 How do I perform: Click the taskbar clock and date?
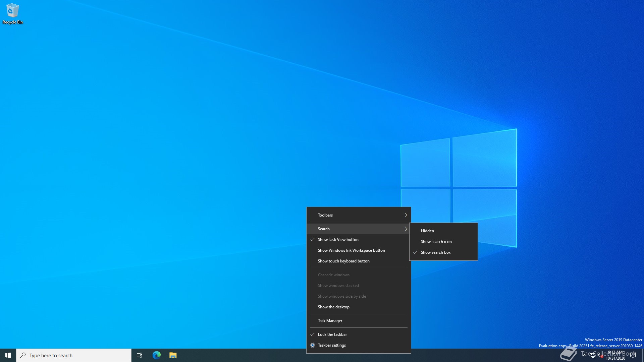coord(615,355)
